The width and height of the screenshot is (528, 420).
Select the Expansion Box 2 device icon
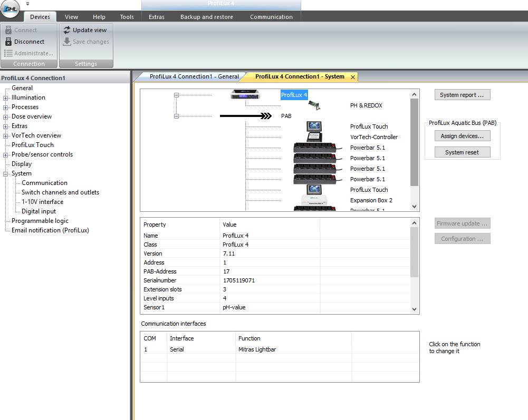coord(314,200)
